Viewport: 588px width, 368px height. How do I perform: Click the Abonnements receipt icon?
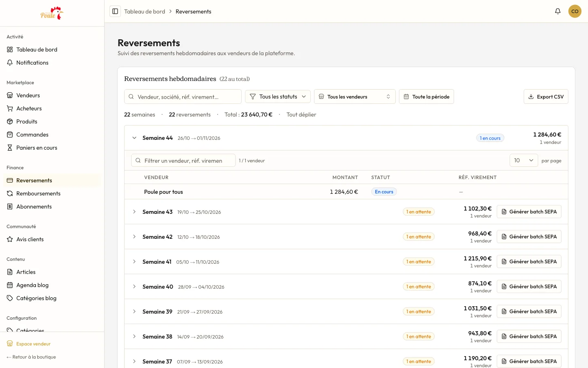click(10, 206)
